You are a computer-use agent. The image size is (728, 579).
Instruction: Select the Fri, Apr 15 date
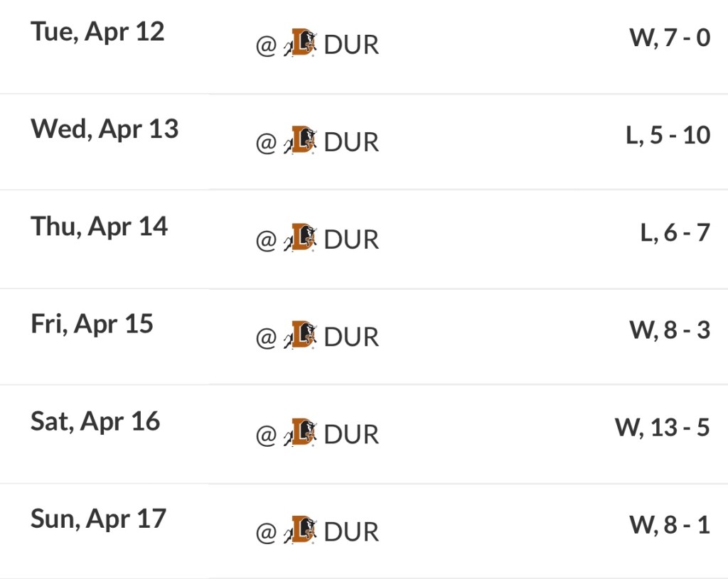tap(92, 324)
